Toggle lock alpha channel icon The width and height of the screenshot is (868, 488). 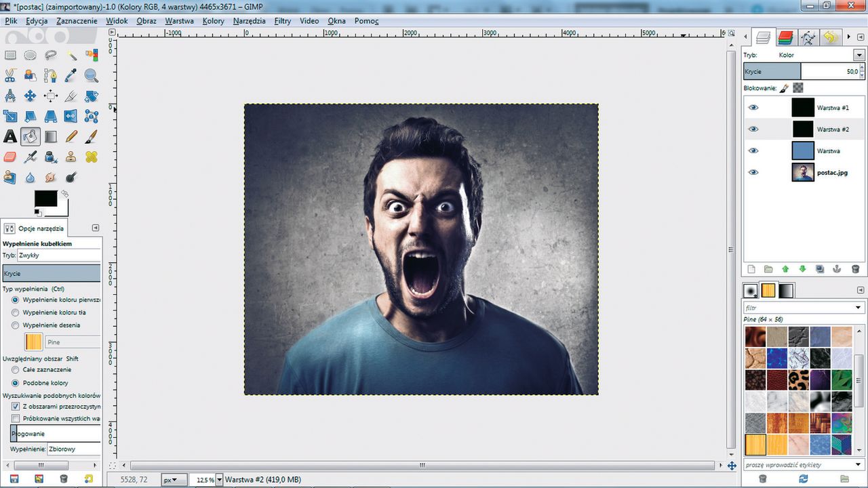(x=798, y=88)
